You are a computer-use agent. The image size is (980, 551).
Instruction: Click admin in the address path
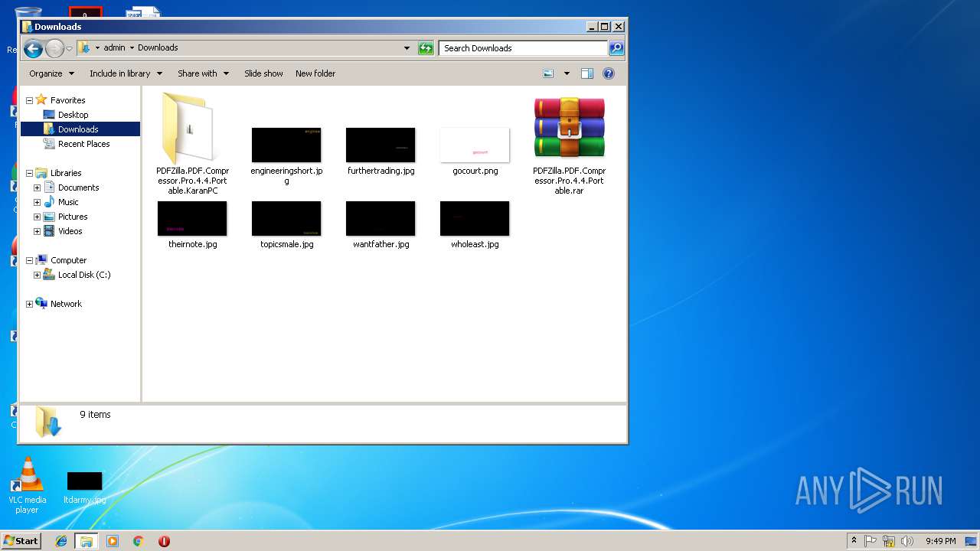click(x=114, y=47)
